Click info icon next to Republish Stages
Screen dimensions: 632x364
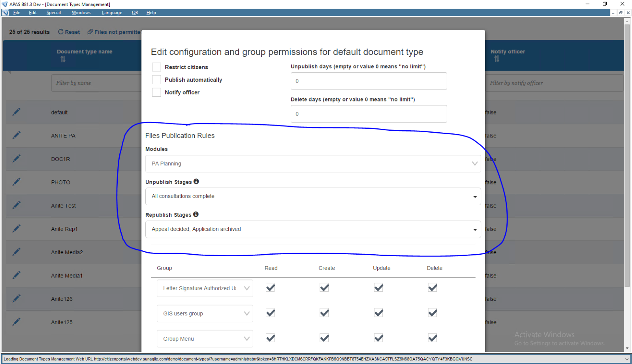pos(196,214)
